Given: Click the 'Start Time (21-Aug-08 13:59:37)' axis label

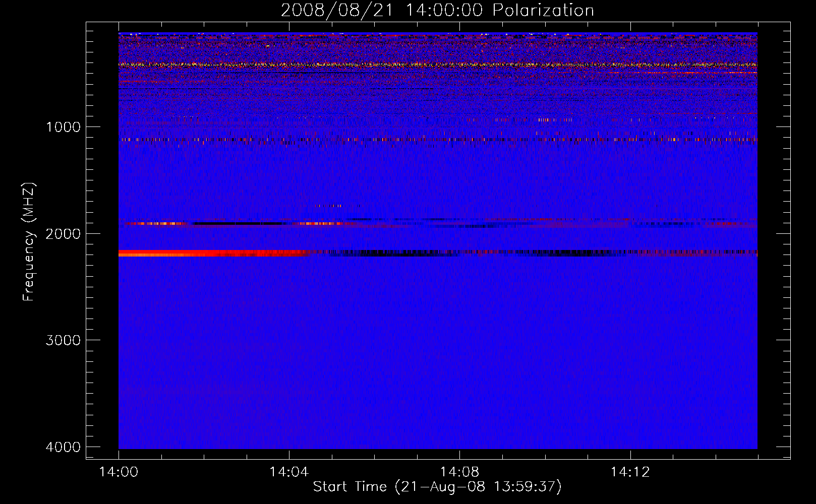Looking at the screenshot, I should click(x=437, y=487).
